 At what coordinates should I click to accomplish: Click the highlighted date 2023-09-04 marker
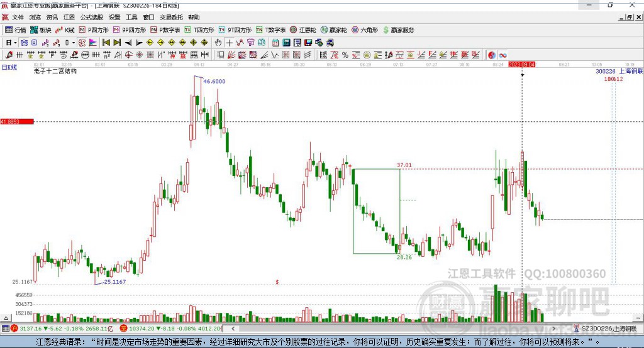[x=521, y=65]
